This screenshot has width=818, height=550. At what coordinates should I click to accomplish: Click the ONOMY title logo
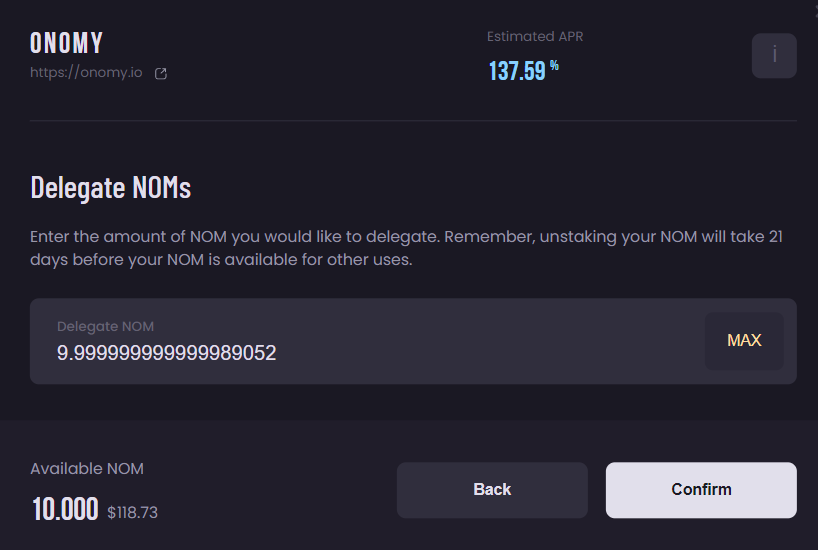[x=67, y=43]
